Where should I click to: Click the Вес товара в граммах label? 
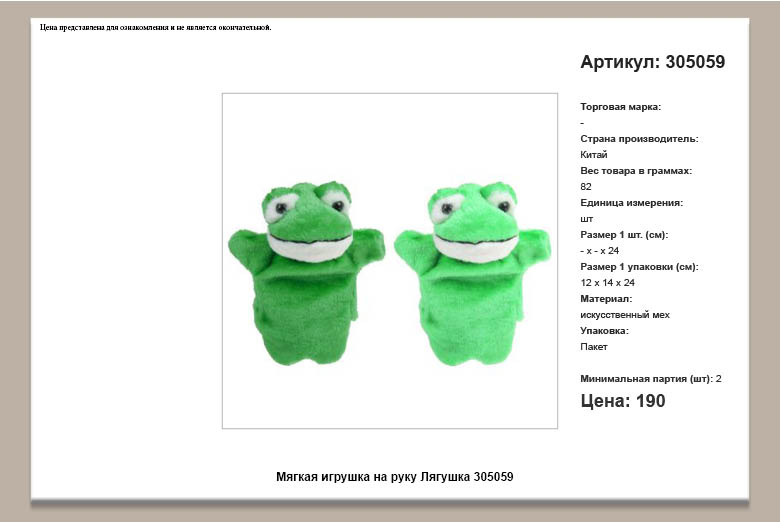[636, 171]
